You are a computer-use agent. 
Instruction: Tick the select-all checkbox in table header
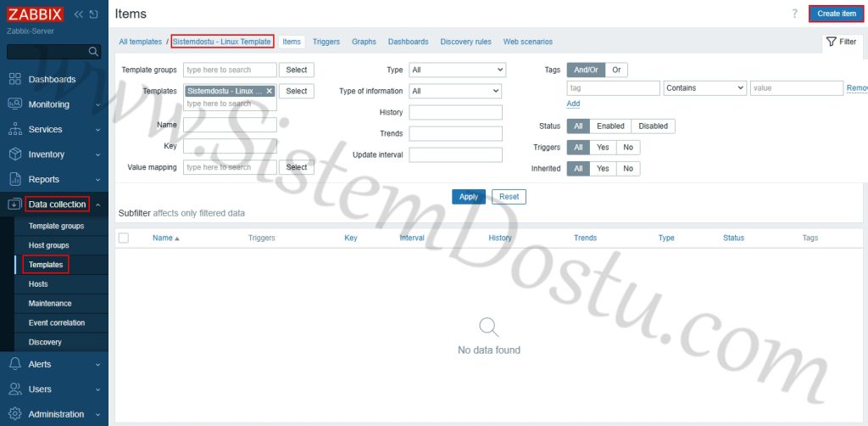coord(124,238)
